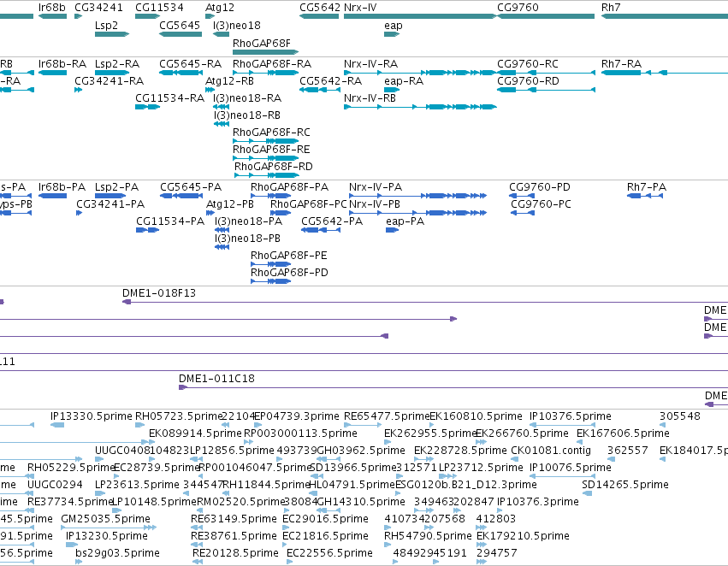728x566 pixels.
Task: Open transcript CG9760-RC
Action: (528, 63)
